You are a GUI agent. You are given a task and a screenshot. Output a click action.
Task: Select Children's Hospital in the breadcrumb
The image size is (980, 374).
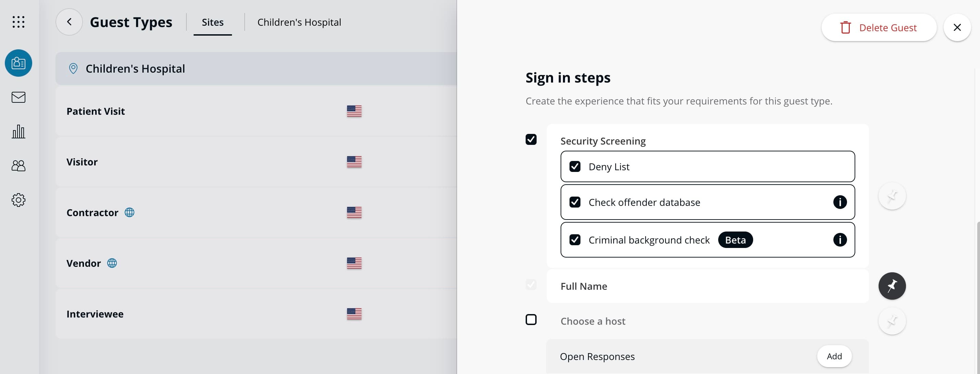coord(299,22)
